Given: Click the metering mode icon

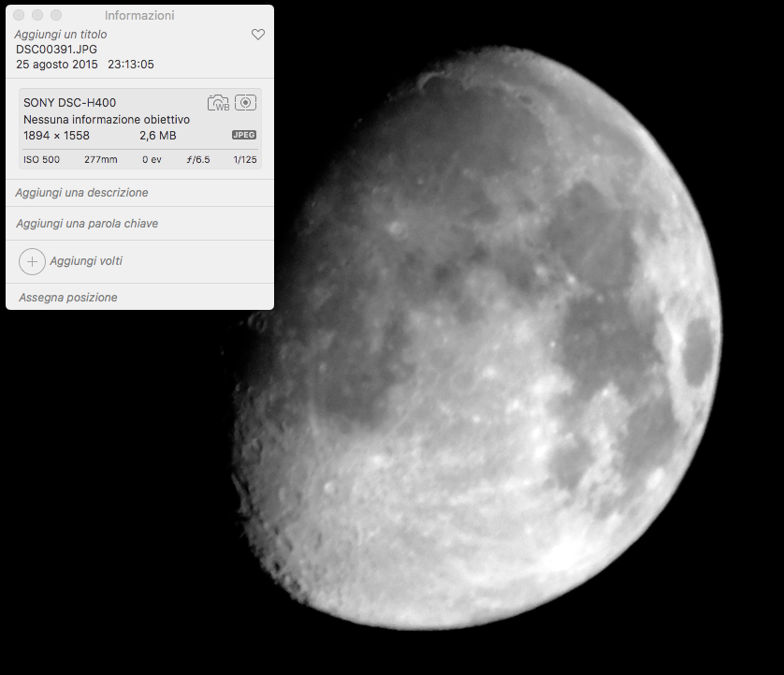Looking at the screenshot, I should (245, 103).
